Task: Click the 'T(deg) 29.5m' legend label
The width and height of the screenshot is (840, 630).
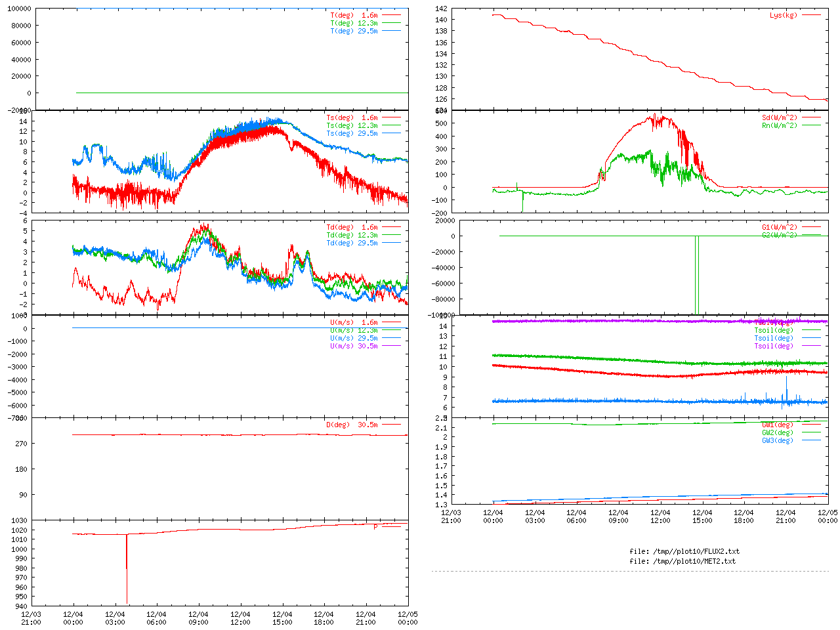Action: point(354,31)
